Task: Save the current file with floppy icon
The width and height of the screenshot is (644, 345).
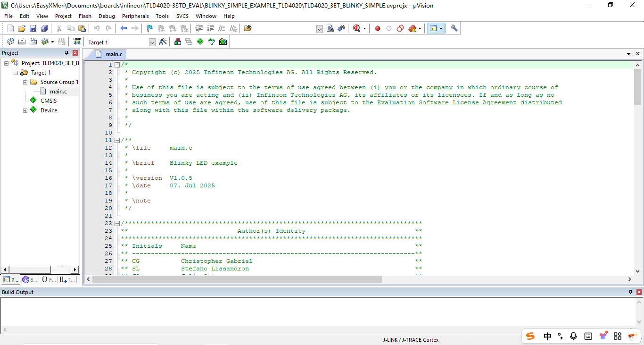Action: click(x=33, y=28)
